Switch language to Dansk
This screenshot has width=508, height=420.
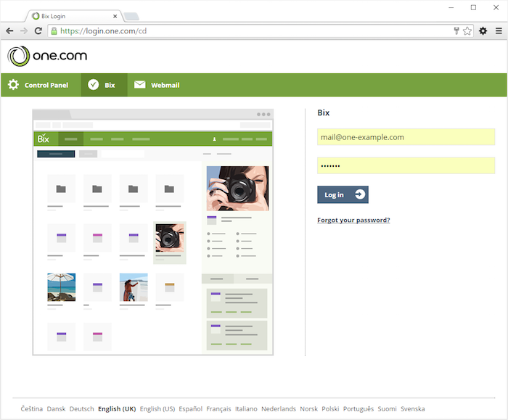(56, 408)
